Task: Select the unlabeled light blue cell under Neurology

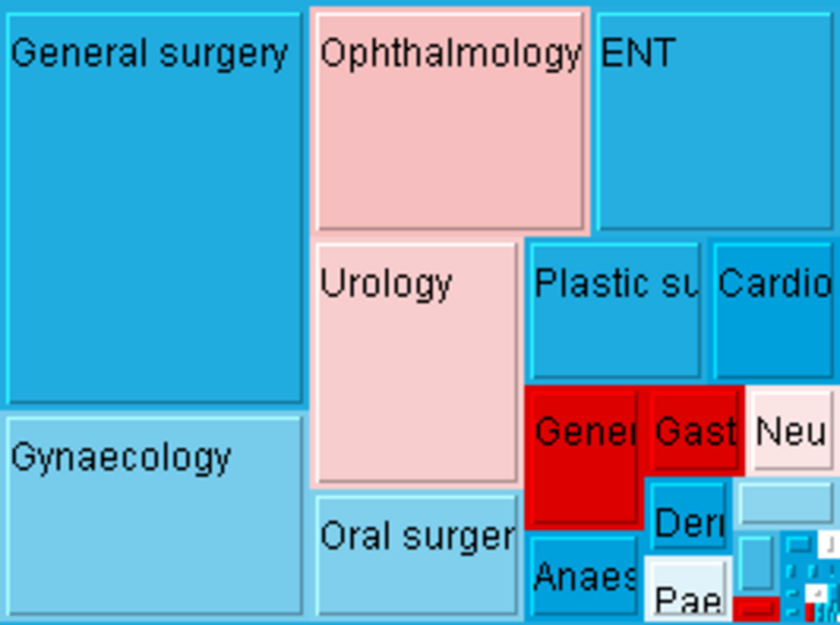Action: tap(786, 504)
